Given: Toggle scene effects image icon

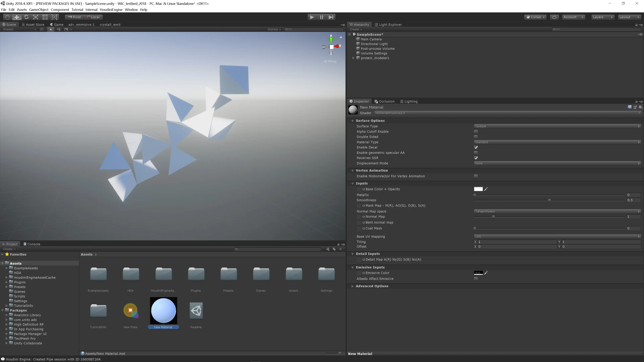Looking at the screenshot, I should (x=66, y=29).
